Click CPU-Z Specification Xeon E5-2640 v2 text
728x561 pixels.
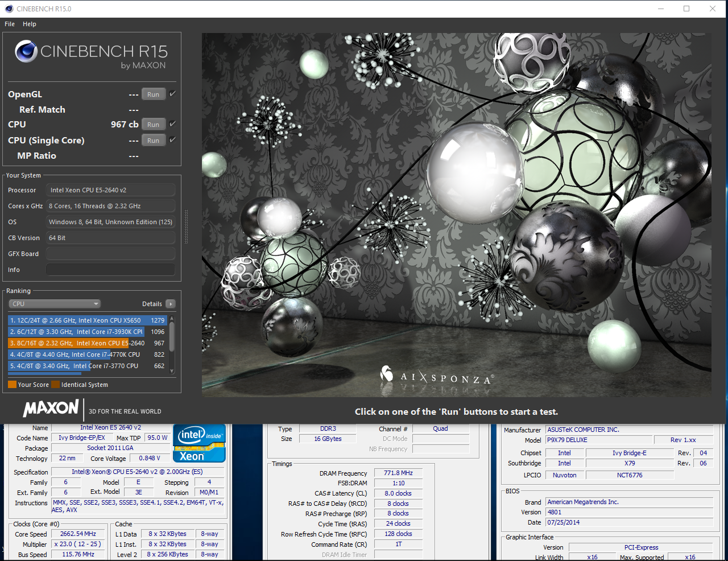pos(137,472)
